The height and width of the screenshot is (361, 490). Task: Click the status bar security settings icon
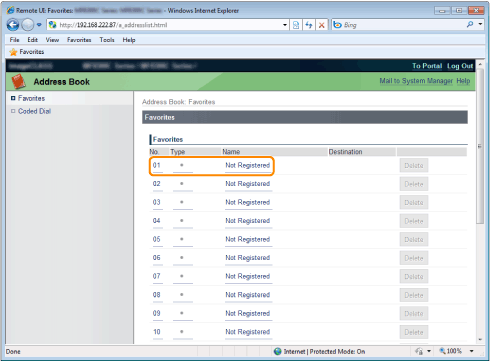(x=419, y=351)
